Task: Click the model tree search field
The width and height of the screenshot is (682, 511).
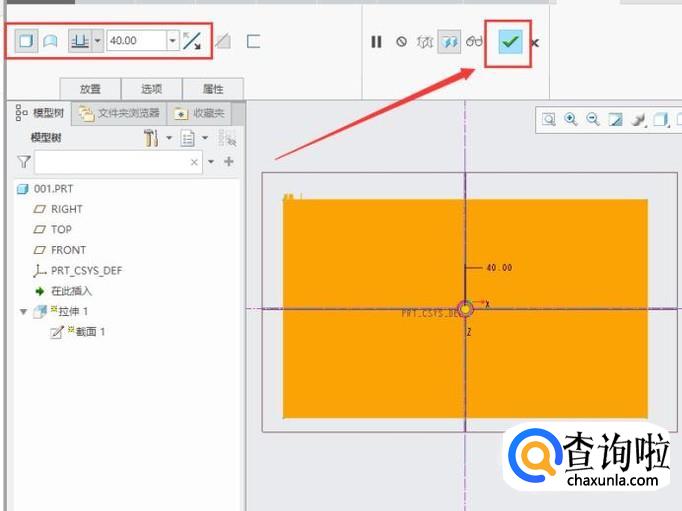Action: pos(118,162)
